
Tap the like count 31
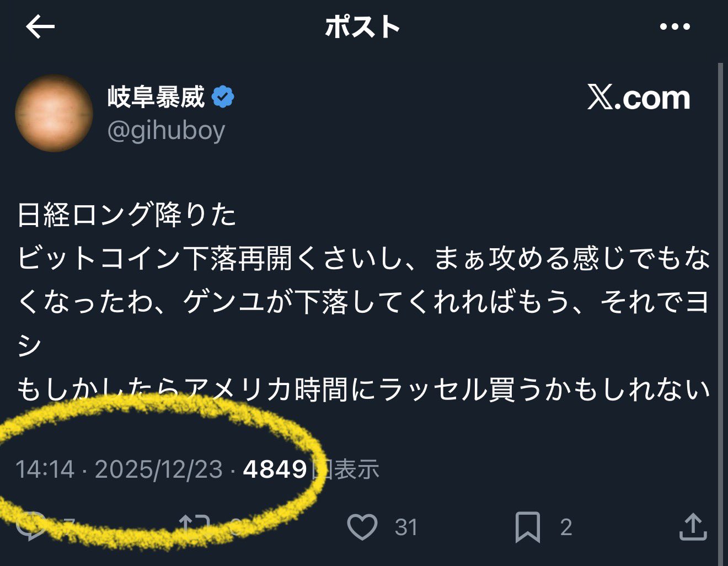[406, 527]
